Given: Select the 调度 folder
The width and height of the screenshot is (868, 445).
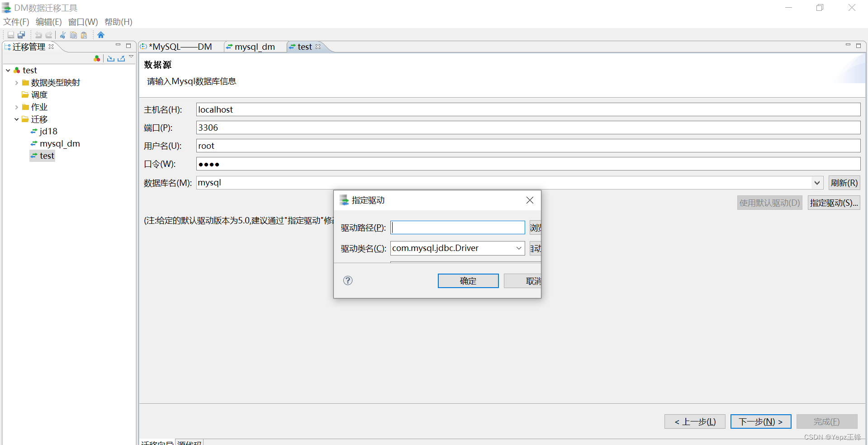Looking at the screenshot, I should click(x=34, y=95).
